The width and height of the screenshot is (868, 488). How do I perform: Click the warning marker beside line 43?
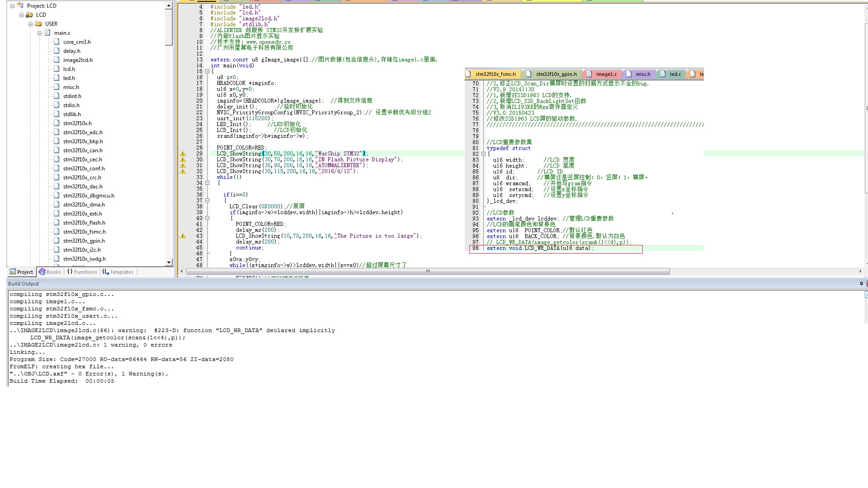(x=183, y=236)
